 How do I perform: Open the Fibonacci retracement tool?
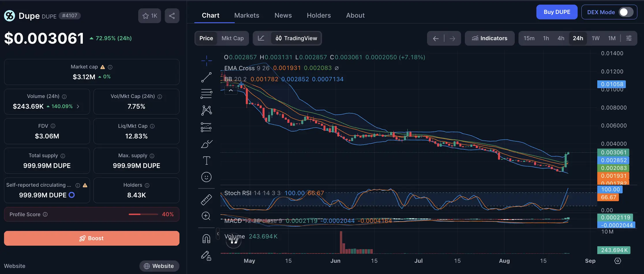pyautogui.click(x=206, y=94)
